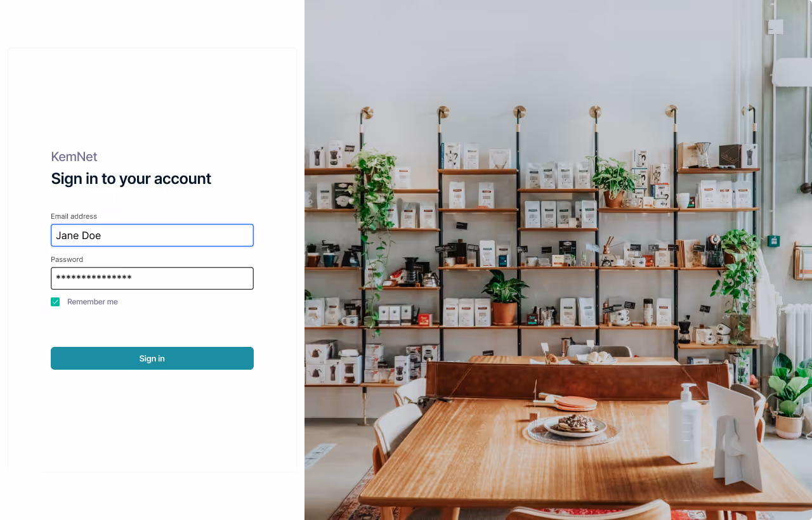The image size is (812, 520).
Task: Uncheck the Remember me checkbox
Action: (x=55, y=302)
